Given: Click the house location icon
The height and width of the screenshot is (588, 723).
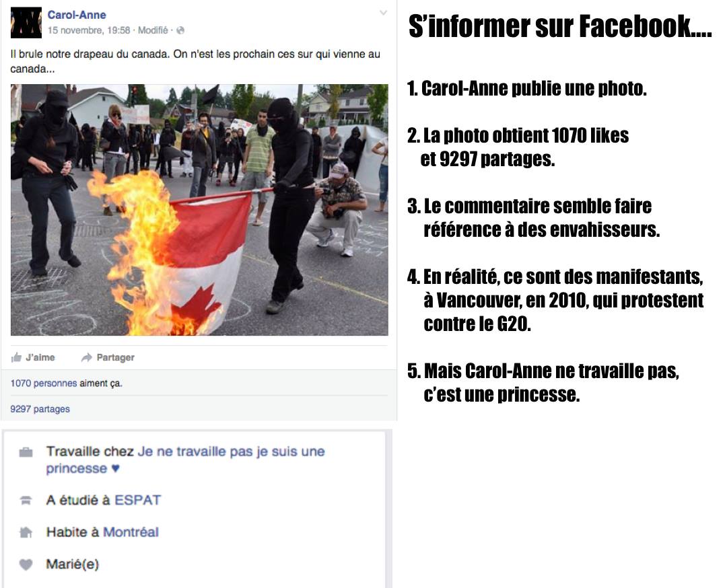Looking at the screenshot, I should 26,532.
